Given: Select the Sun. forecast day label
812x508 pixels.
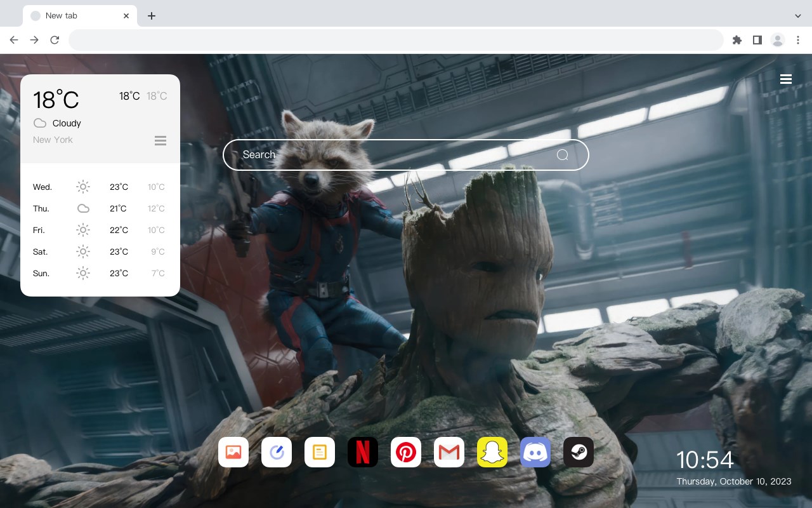Looking at the screenshot, I should [41, 273].
